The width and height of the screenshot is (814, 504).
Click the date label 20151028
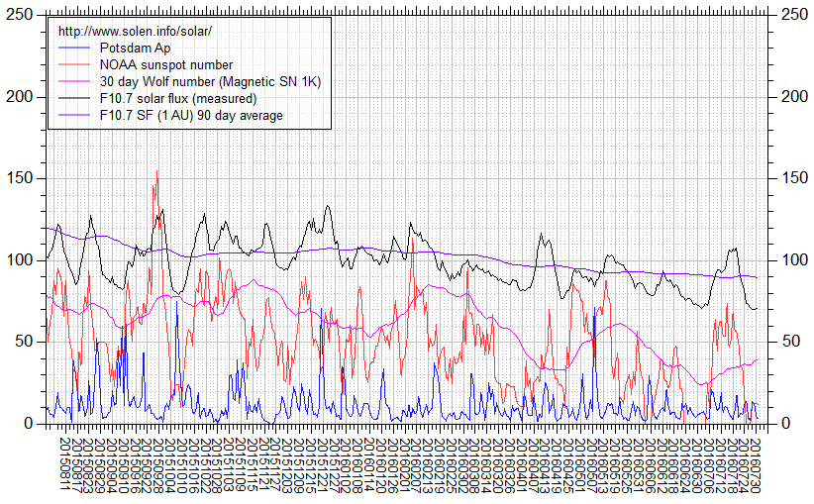pyautogui.click(x=217, y=465)
